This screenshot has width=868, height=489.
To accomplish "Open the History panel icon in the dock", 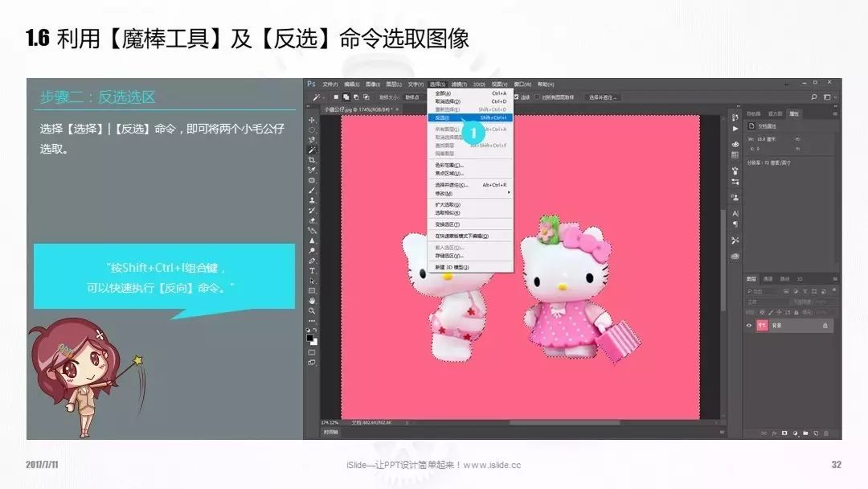I will [735, 117].
